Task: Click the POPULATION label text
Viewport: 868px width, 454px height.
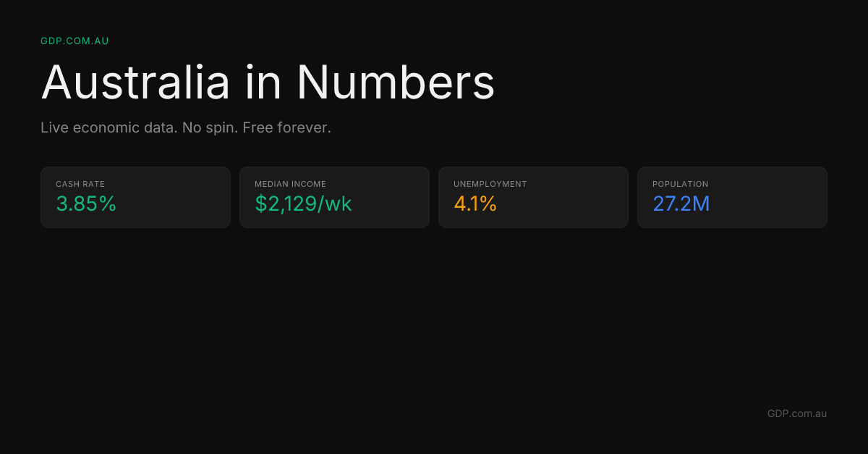Action: [x=680, y=185]
